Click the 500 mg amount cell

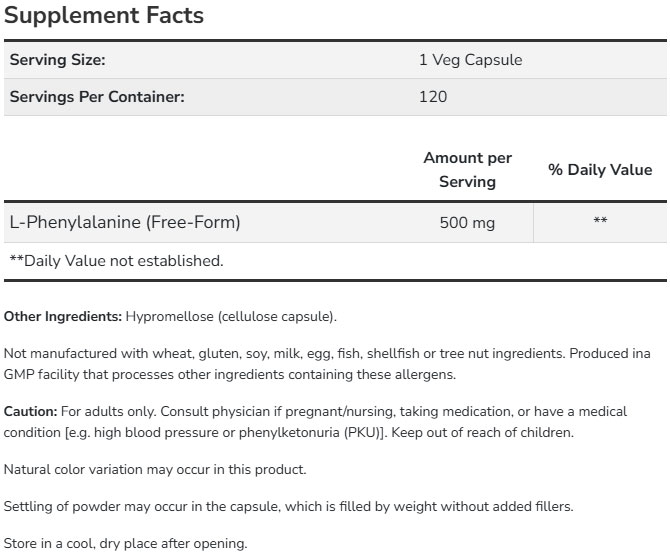tap(467, 222)
